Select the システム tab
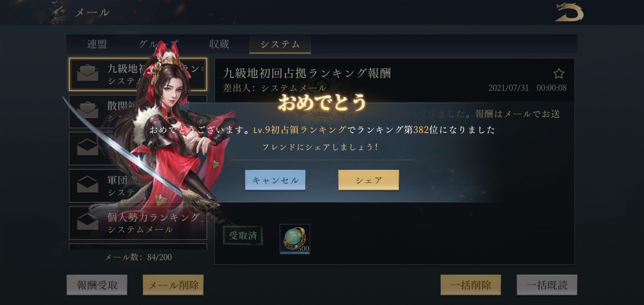Viewport: 644px width, 305px height. (x=280, y=44)
